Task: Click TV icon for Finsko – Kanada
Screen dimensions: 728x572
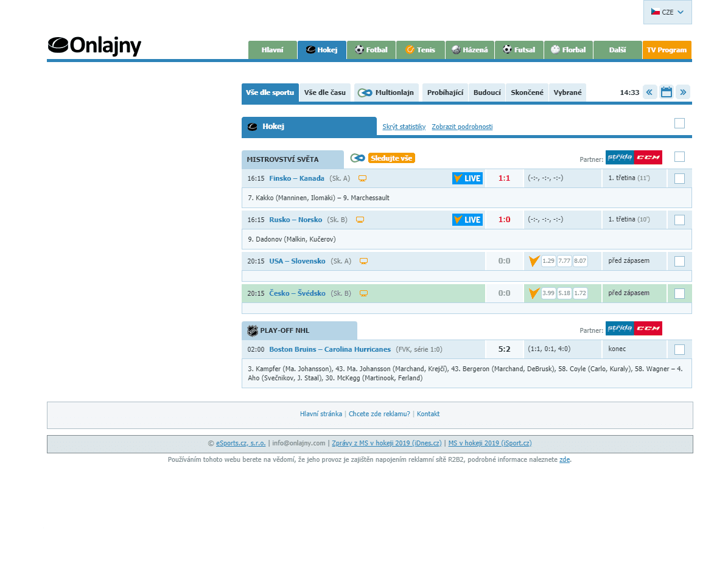Action: pyautogui.click(x=363, y=178)
